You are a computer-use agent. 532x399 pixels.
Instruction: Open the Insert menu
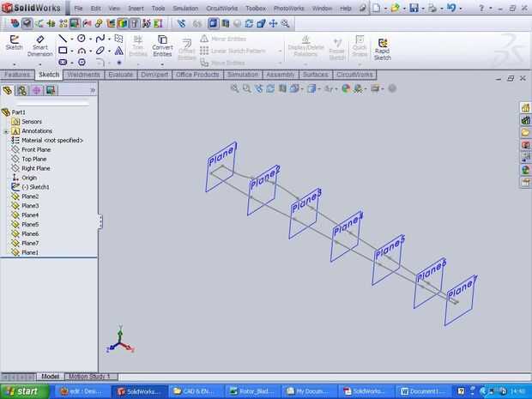click(136, 8)
